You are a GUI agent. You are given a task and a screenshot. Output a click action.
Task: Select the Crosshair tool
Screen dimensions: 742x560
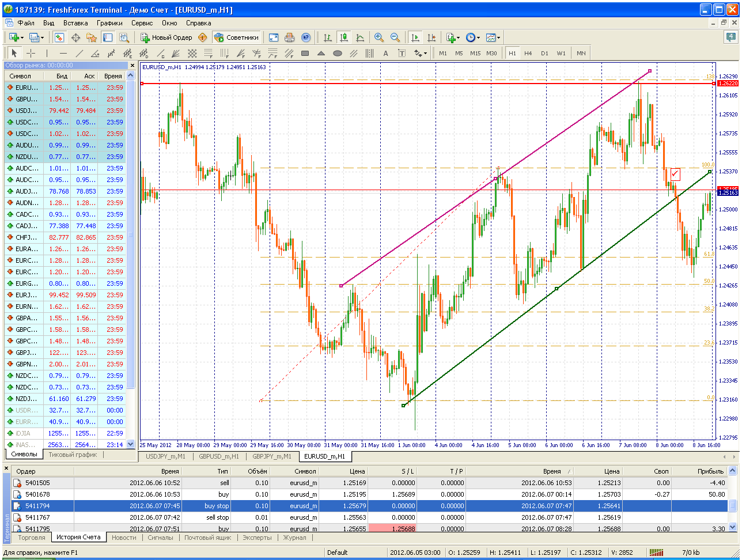(31, 53)
